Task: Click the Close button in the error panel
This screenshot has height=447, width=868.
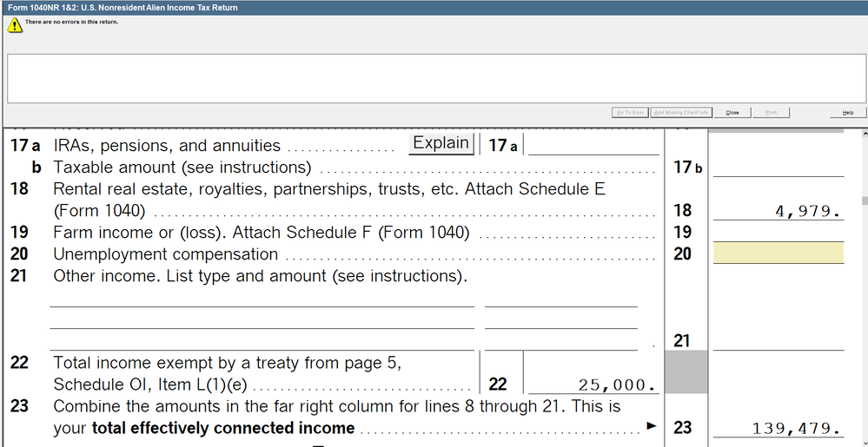Action: 732,112
